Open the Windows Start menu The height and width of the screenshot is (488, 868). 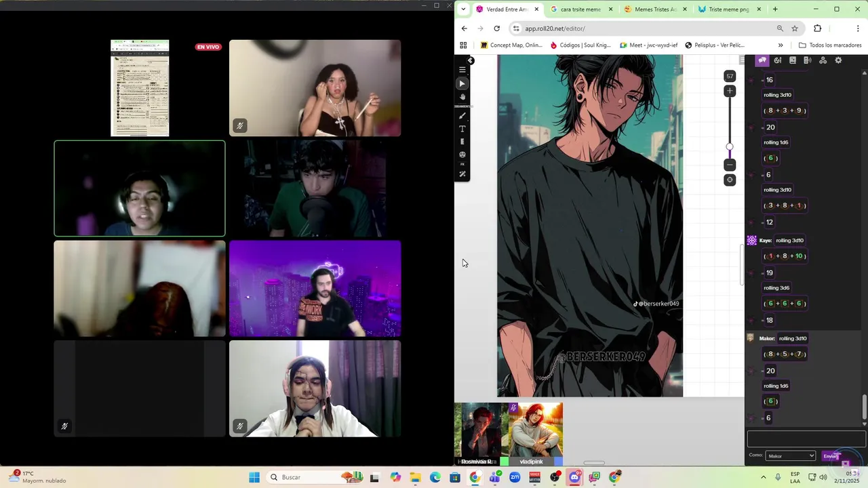[254, 477]
